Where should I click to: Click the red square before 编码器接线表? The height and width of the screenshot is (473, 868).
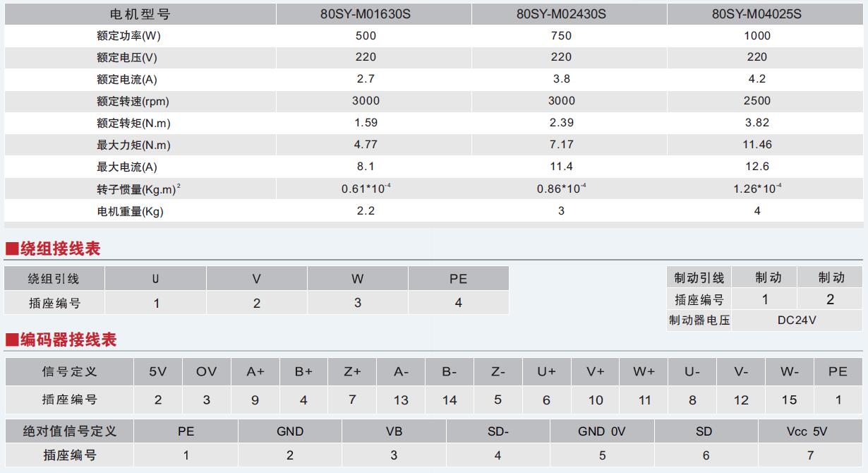click(x=11, y=340)
